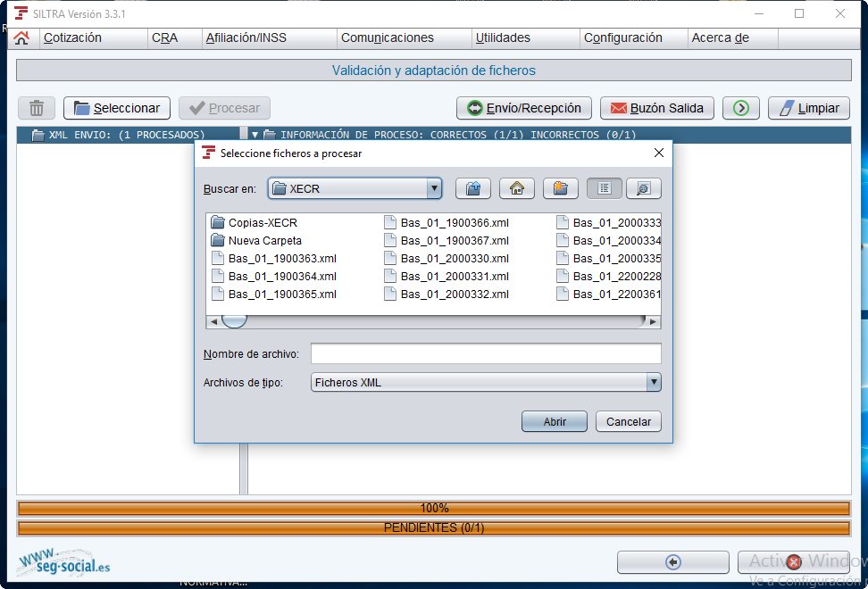Click the SILTRA home icon in menu bar
The image size is (868, 589).
21,37
